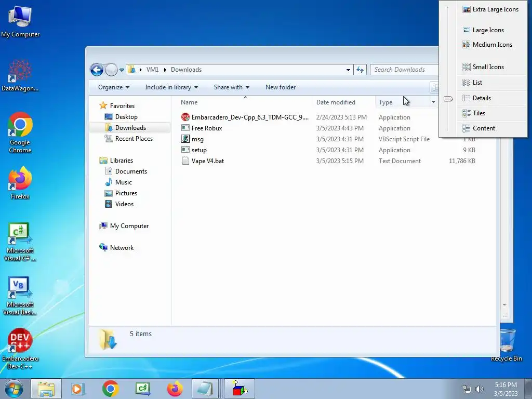
Task: Click date 3/5/2023 5:15 PM cell
Action: tap(340, 161)
